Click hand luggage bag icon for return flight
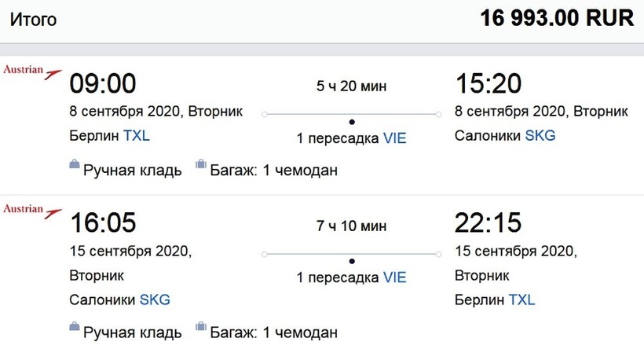 click(x=74, y=326)
